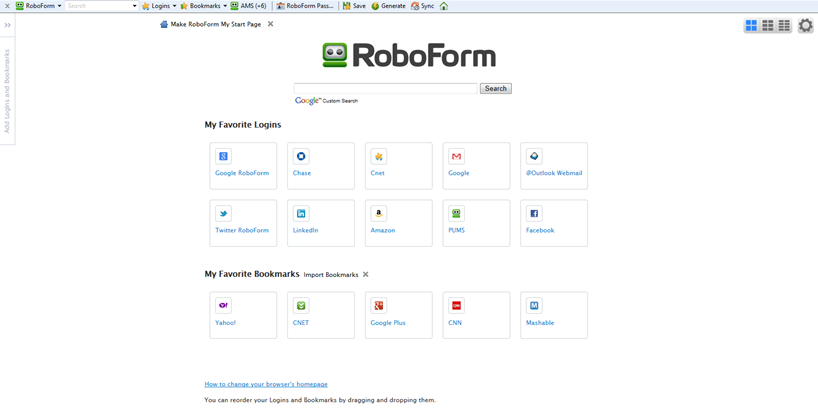This screenshot has width=818, height=409.
Task: Click the toolbar Search input field
Action: [98, 6]
